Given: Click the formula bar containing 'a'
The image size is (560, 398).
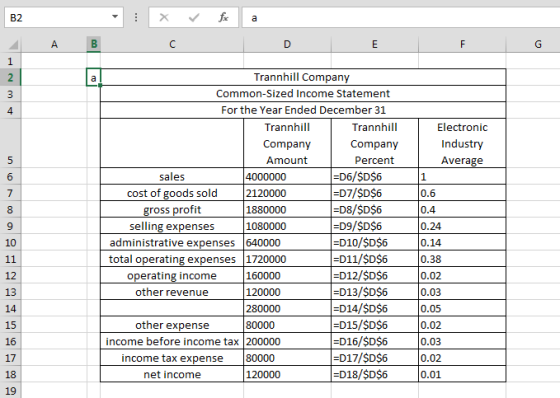Looking at the screenshot, I should click(401, 17).
